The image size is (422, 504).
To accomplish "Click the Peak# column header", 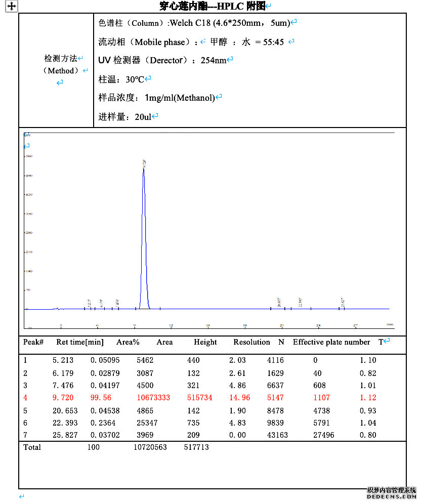I will coord(33,343).
